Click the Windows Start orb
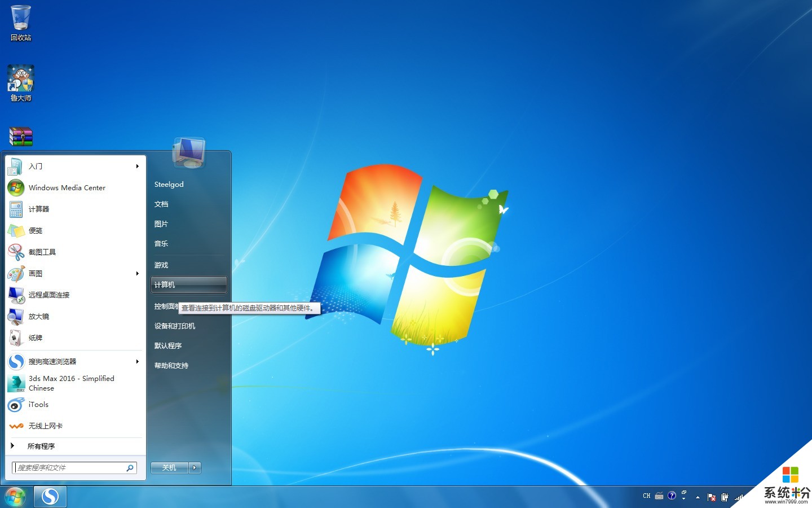Image resolution: width=812 pixels, height=508 pixels. pyautogui.click(x=15, y=497)
